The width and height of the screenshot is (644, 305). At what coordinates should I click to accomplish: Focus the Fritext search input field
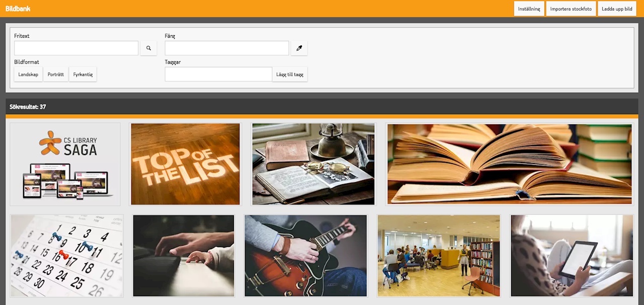[x=76, y=48]
